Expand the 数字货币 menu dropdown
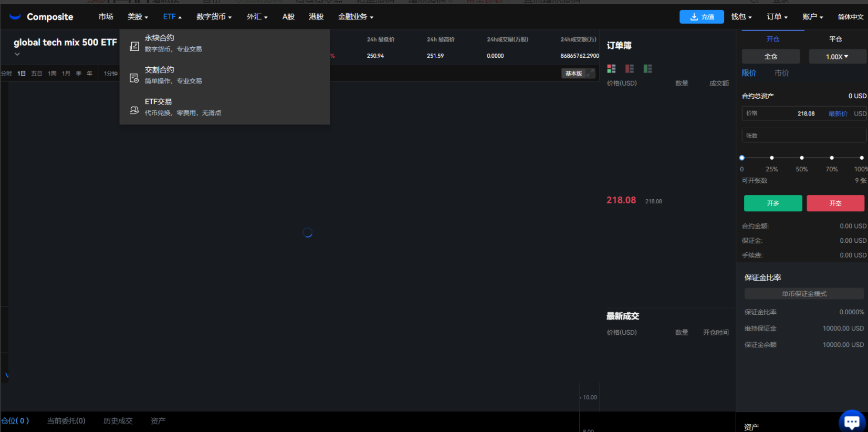 [x=214, y=17]
